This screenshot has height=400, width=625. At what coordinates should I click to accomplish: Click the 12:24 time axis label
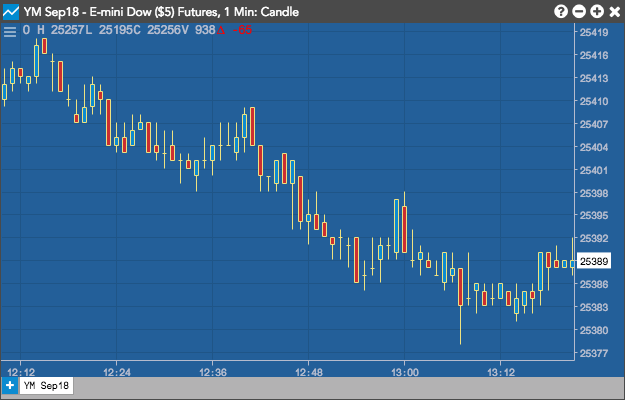click(x=117, y=372)
